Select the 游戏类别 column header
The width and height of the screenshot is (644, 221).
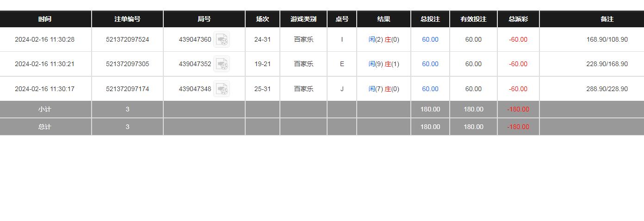click(303, 19)
